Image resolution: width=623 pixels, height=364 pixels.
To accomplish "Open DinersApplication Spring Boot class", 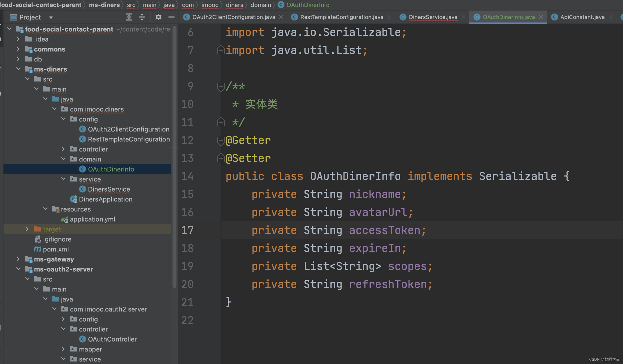I will 105,199.
